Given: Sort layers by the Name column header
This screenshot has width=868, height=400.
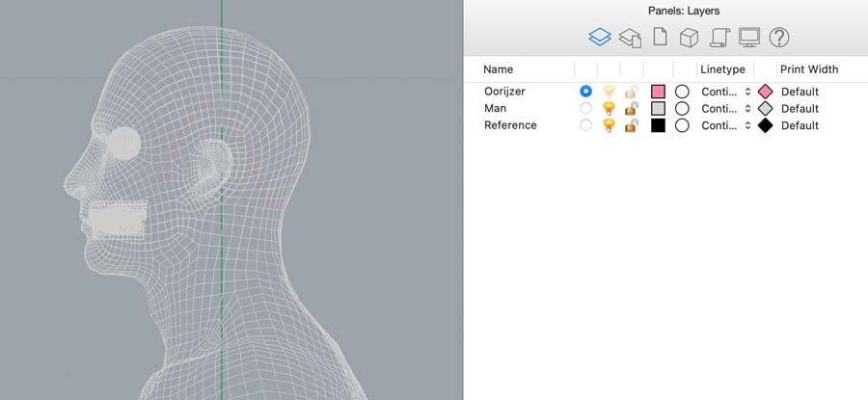Looking at the screenshot, I should (x=498, y=69).
